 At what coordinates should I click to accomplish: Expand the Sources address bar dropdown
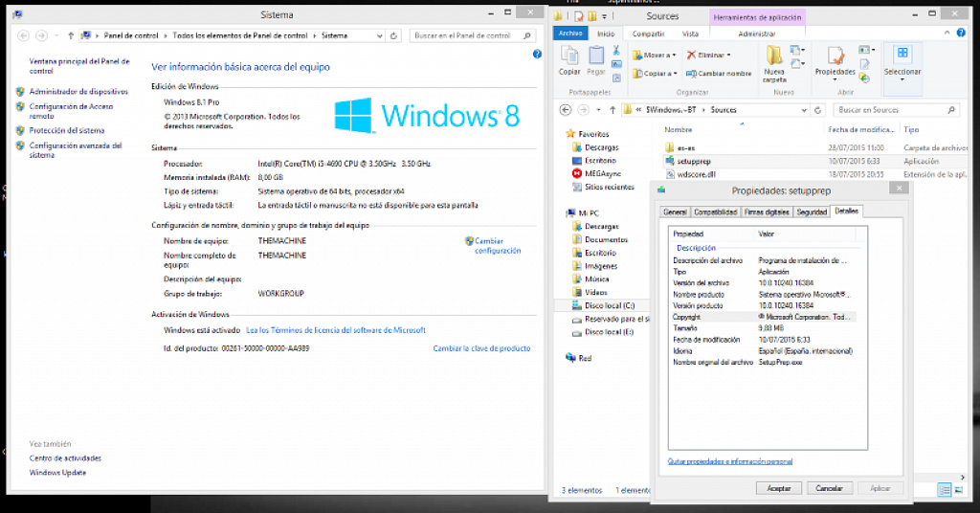(804, 110)
